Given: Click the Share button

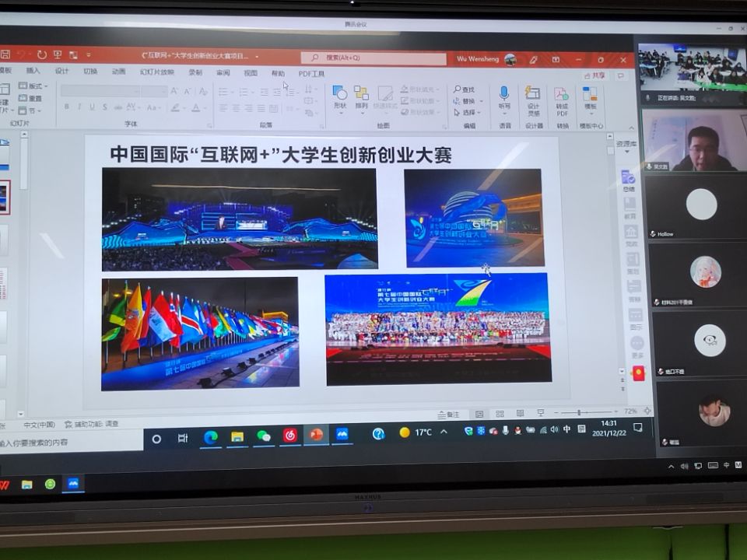Looking at the screenshot, I should 595,75.
